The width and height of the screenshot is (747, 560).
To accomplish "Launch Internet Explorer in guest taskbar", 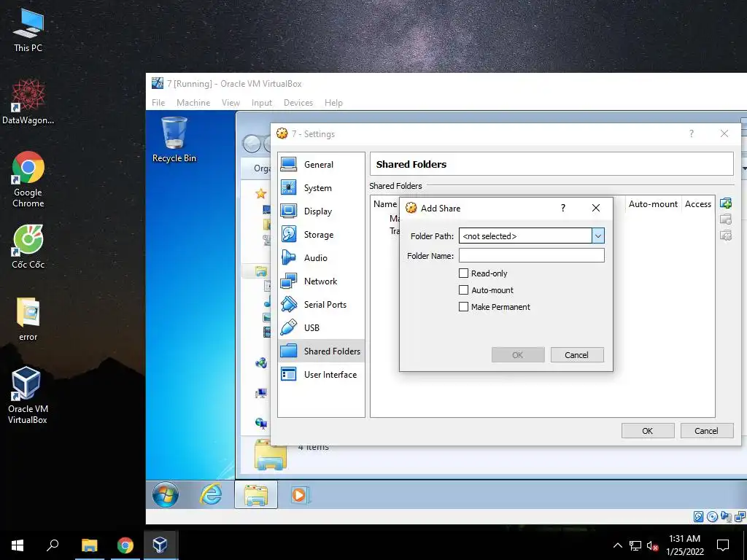I will pos(211,494).
